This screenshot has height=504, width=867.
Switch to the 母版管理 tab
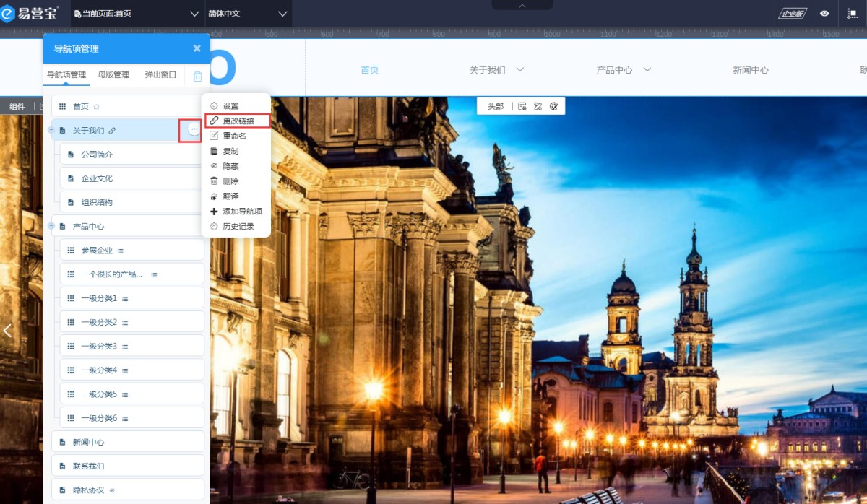pyautogui.click(x=113, y=74)
